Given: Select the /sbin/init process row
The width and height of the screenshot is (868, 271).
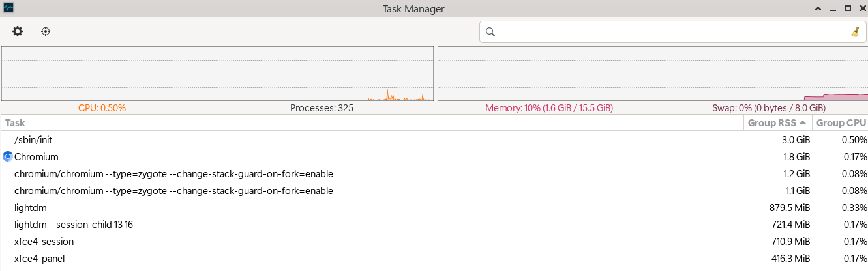Looking at the screenshot, I should point(434,140).
